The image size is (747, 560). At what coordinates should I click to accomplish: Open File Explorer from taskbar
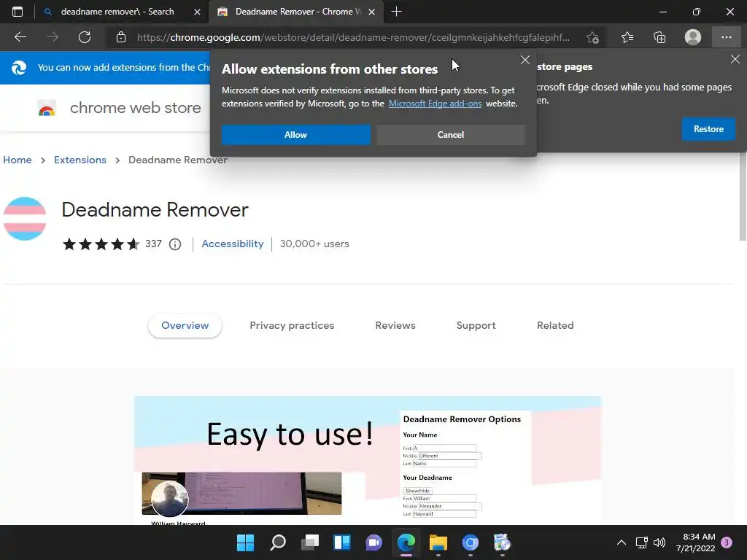click(438, 542)
